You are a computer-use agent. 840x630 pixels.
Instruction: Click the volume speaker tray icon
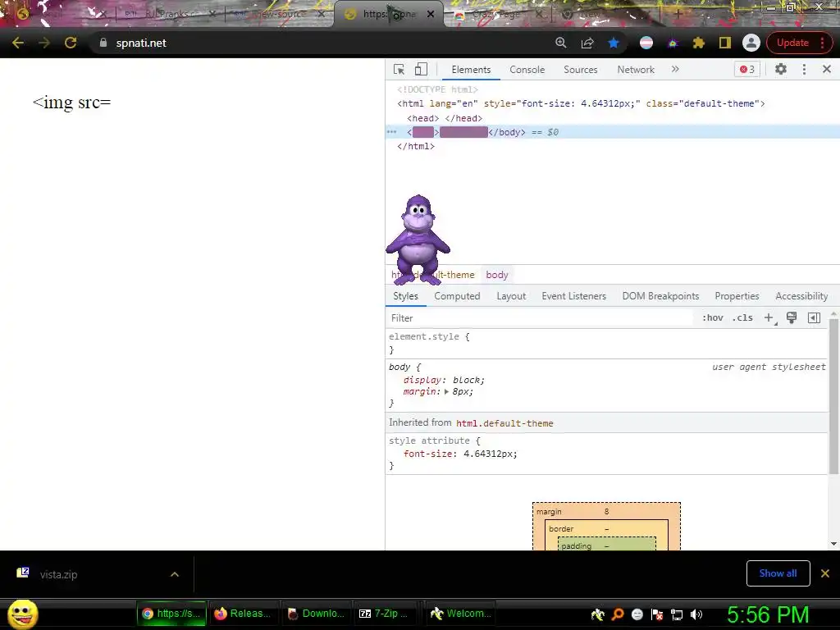click(696, 614)
